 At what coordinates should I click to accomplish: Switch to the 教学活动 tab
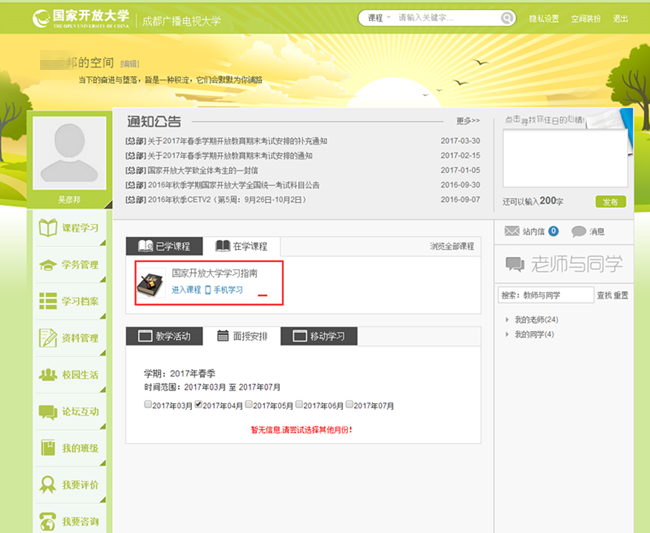(x=164, y=336)
